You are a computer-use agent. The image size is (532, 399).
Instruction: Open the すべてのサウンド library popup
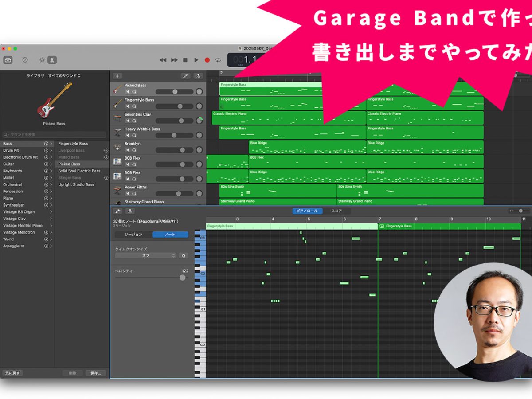(x=64, y=76)
